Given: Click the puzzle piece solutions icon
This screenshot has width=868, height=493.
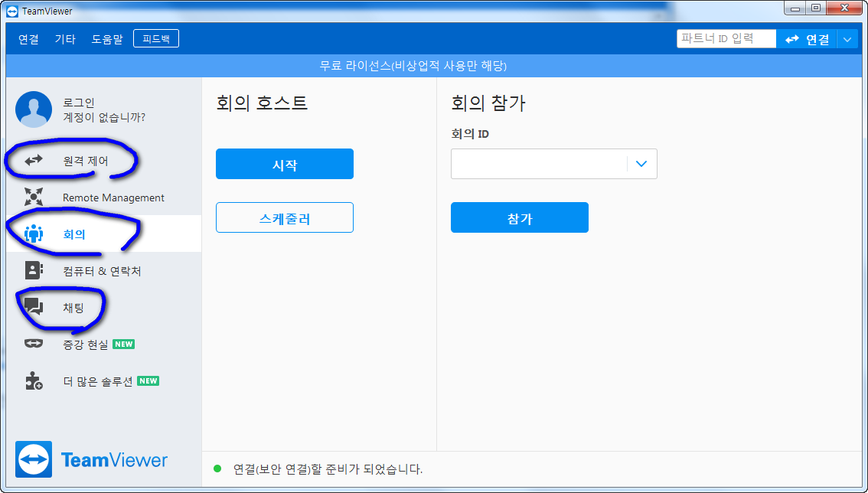Looking at the screenshot, I should point(34,380).
